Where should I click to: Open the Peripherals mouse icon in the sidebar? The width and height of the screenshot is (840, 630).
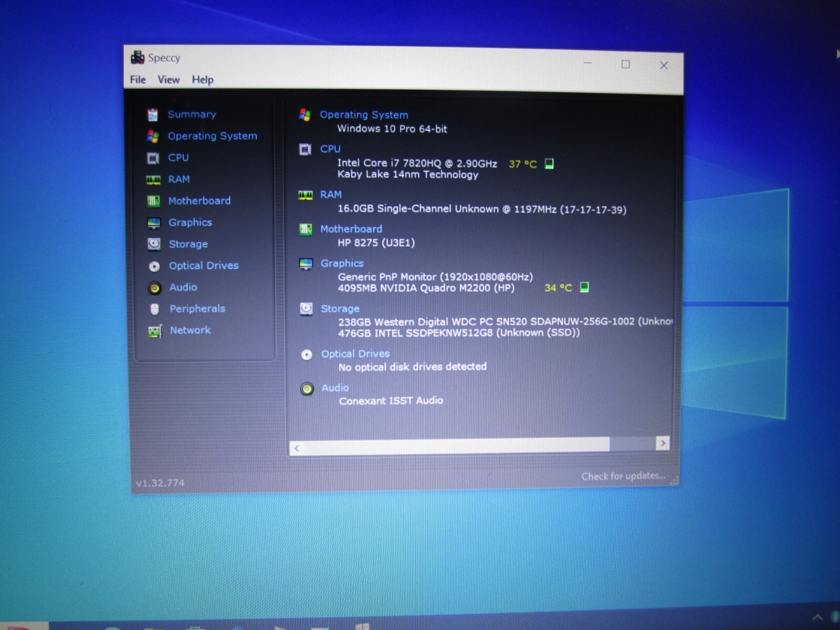154,309
